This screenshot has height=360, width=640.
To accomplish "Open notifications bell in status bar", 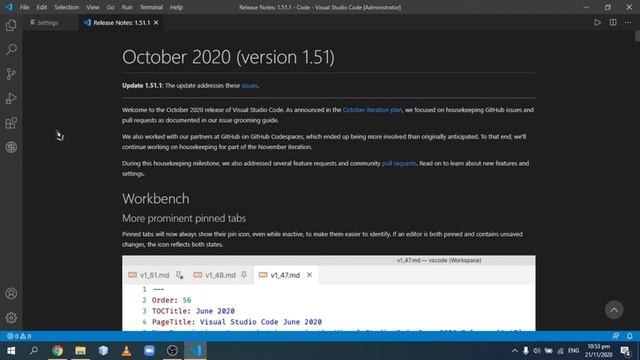I will point(629,336).
